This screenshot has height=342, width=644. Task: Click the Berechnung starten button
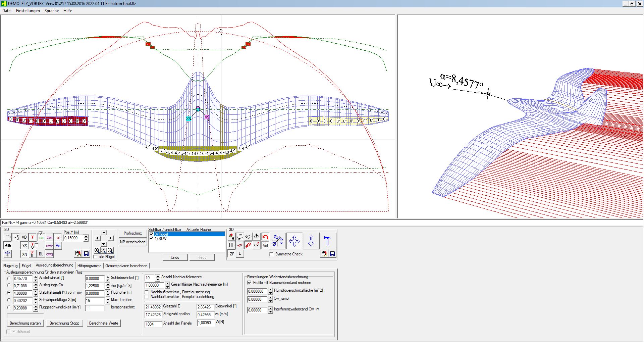click(x=25, y=323)
